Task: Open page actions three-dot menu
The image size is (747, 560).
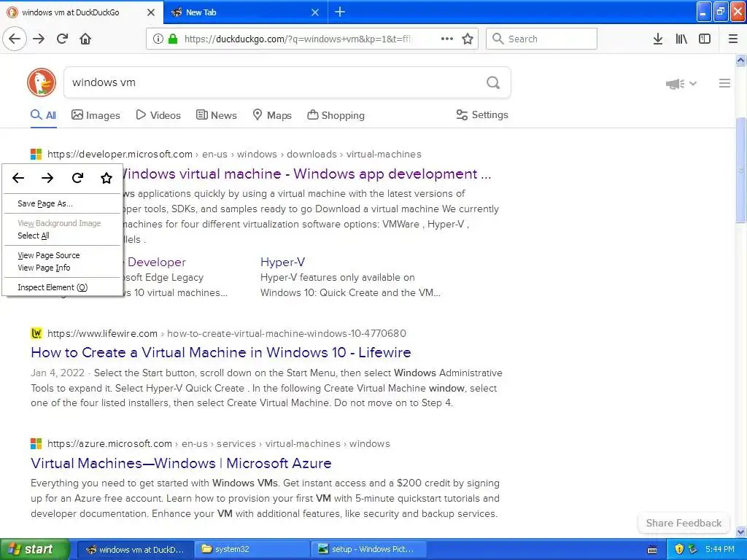Action: (447, 39)
